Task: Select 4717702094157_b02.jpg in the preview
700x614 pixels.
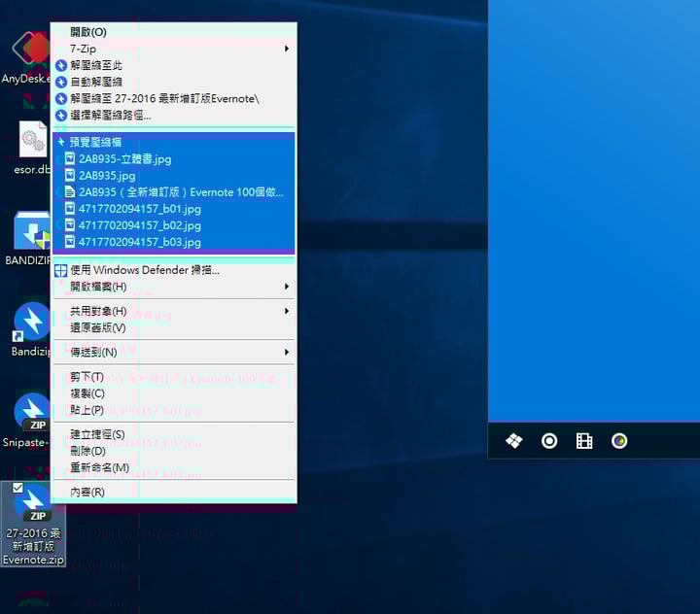Action: (x=174, y=224)
